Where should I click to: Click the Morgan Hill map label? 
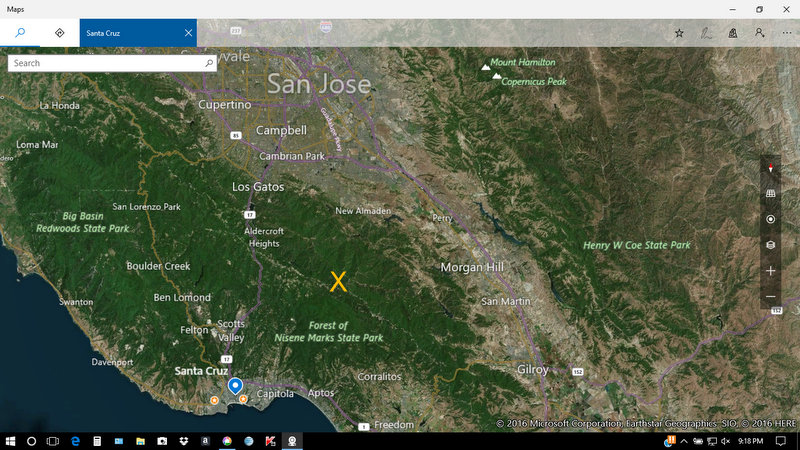coord(472,268)
